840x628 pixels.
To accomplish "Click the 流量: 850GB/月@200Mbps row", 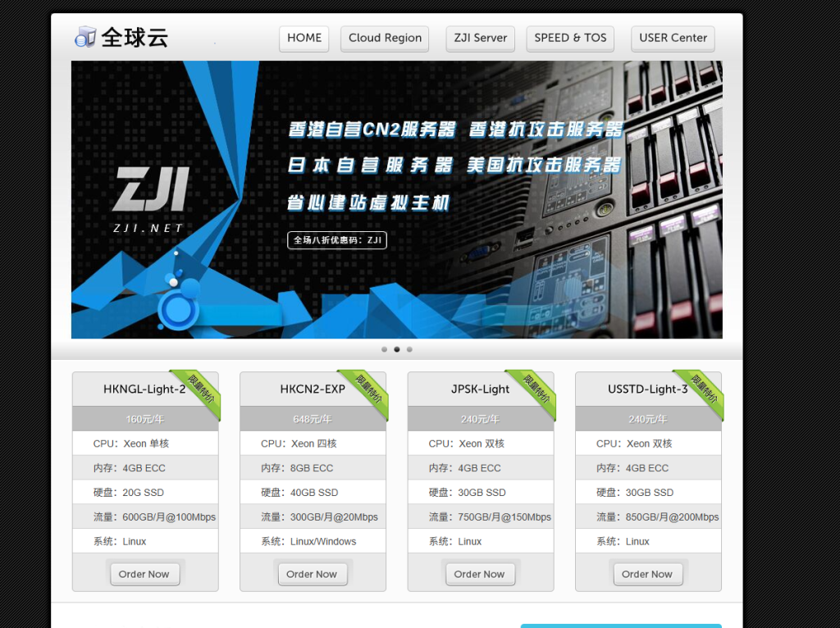I will (x=648, y=517).
